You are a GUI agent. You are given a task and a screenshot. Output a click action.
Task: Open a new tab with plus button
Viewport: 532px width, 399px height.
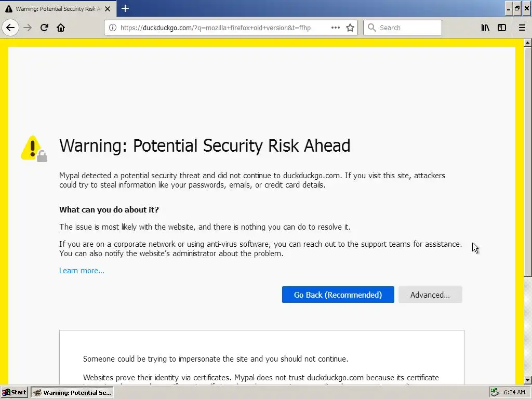[x=125, y=8]
